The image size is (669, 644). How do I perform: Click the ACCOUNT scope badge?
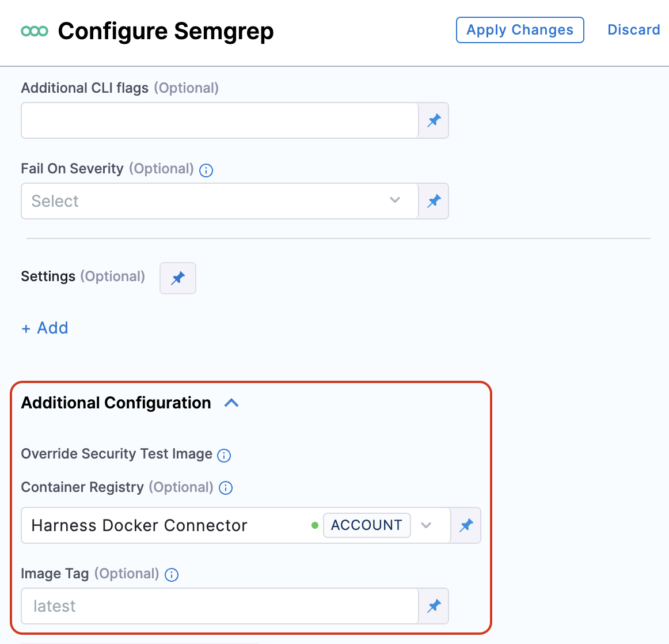coord(367,525)
